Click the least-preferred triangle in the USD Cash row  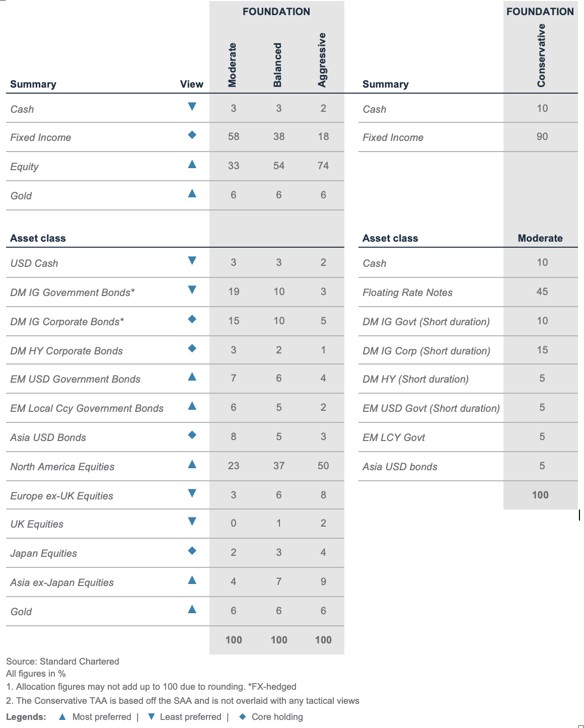point(192,261)
